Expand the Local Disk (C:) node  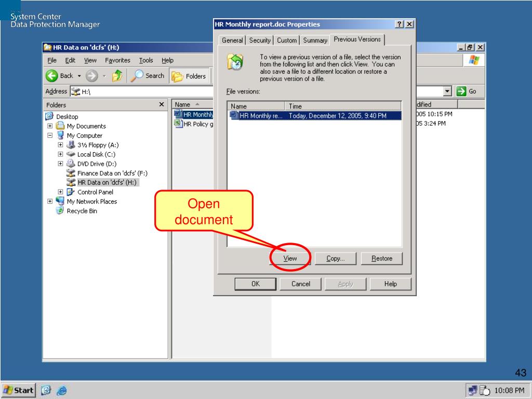coord(60,154)
